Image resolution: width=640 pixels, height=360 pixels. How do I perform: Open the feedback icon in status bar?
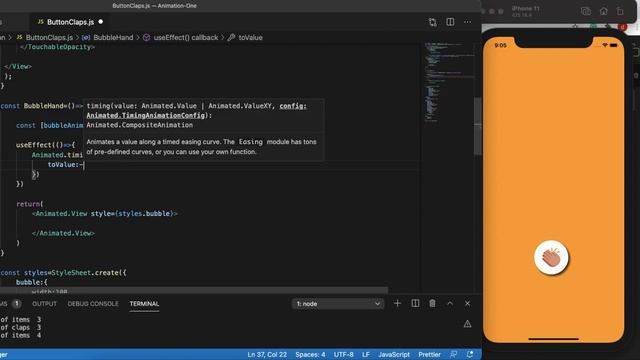point(453,354)
